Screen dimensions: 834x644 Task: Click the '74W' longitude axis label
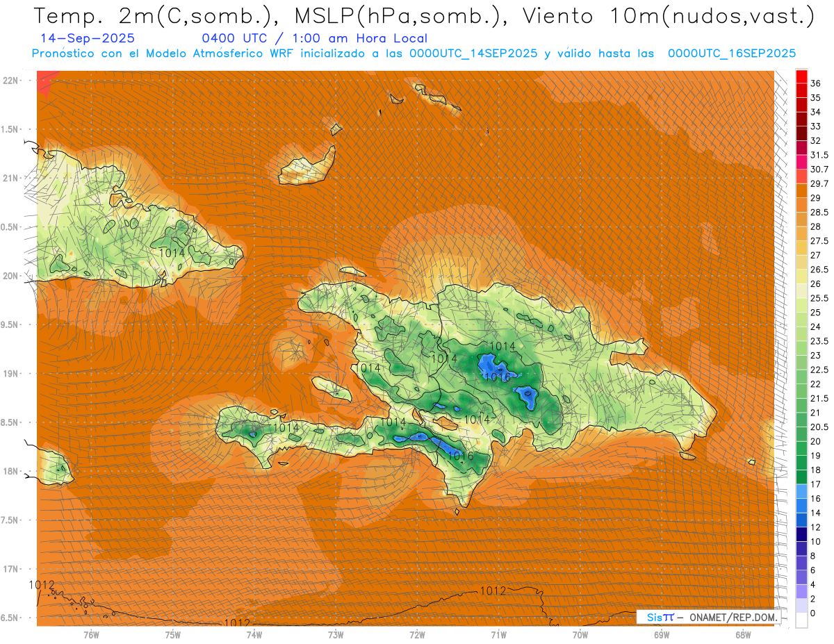coord(254,634)
